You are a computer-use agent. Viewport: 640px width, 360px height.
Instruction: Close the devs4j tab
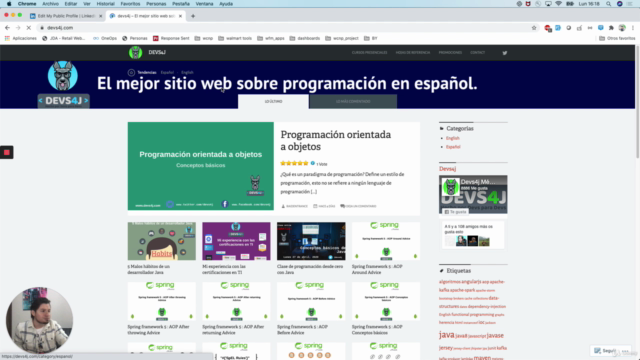pyautogui.click(x=180, y=16)
